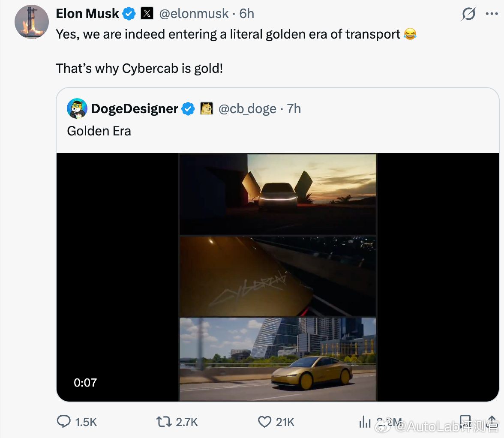
Task: Click the Grok slashed-circle icon
Action: (469, 14)
